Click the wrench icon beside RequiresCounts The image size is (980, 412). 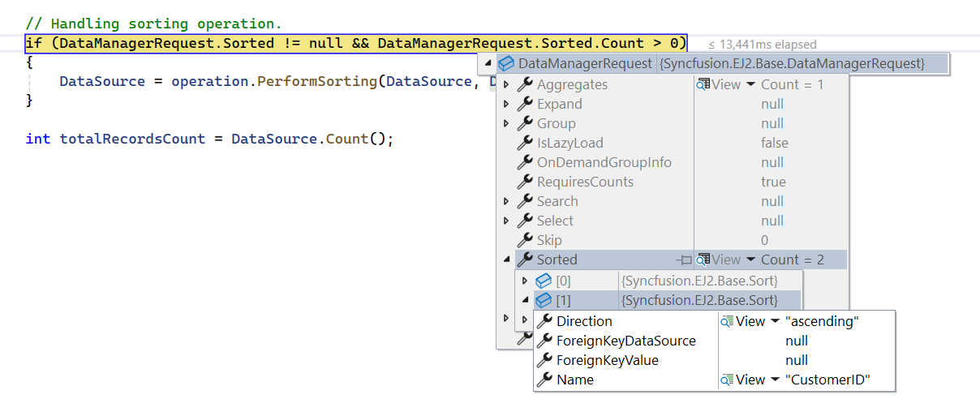524,182
